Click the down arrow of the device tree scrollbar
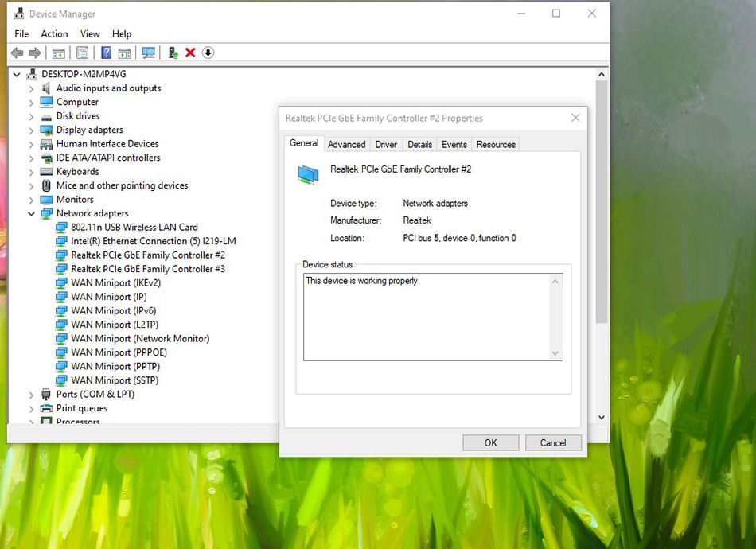The image size is (756, 549). click(x=602, y=416)
